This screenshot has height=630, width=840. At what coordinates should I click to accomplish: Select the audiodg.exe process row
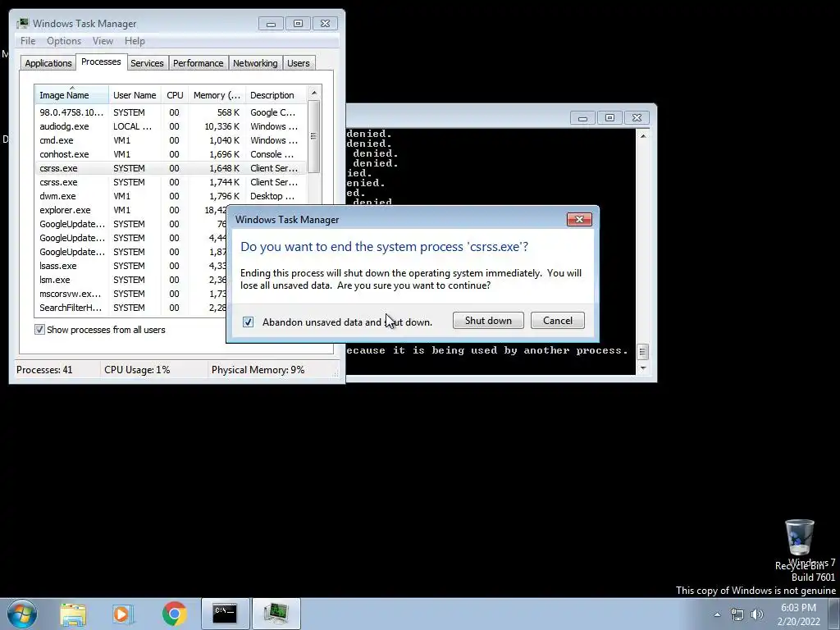[171, 126]
